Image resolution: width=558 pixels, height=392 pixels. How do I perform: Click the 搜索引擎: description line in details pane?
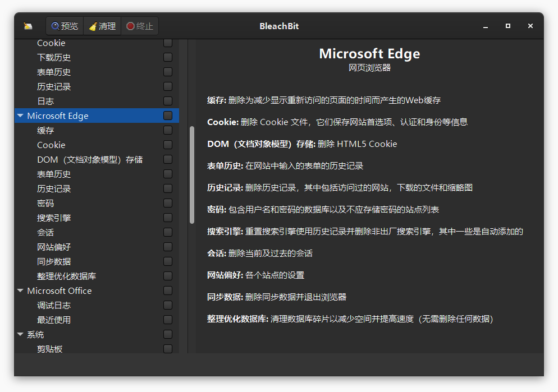365,232
